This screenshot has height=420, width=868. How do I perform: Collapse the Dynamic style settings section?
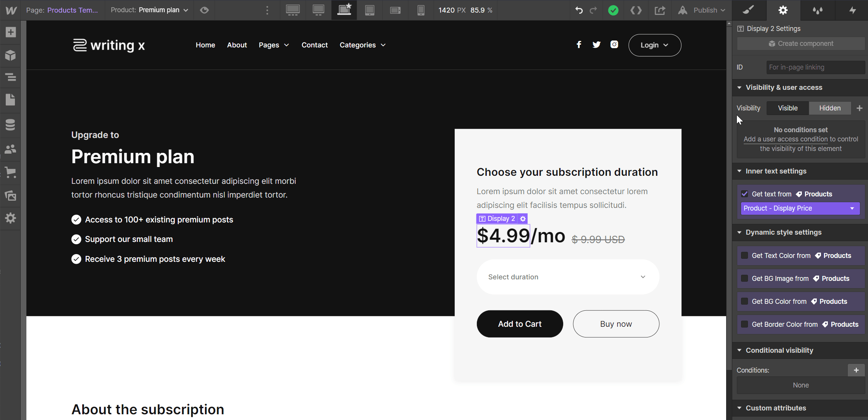[740, 232]
